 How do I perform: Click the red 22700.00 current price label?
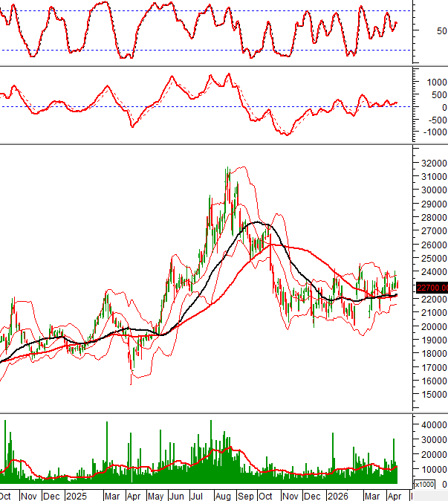(x=432, y=288)
